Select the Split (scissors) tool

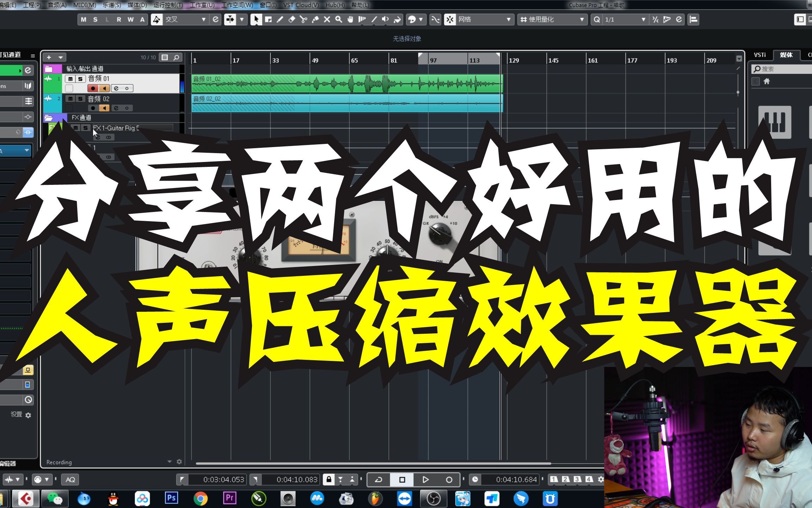pyautogui.click(x=303, y=20)
